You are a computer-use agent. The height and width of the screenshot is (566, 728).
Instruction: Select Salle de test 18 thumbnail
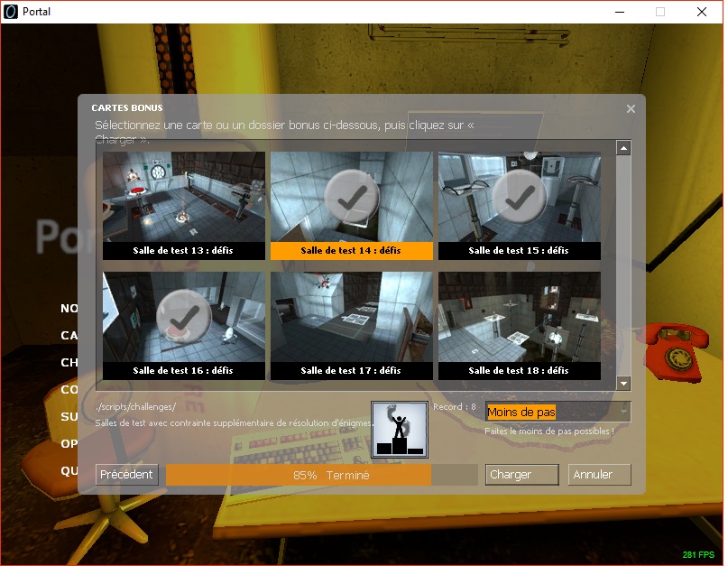coord(519,317)
